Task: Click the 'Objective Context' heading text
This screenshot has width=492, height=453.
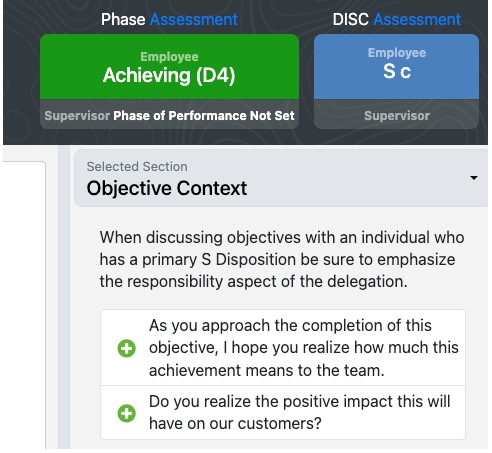Action: coord(167,188)
